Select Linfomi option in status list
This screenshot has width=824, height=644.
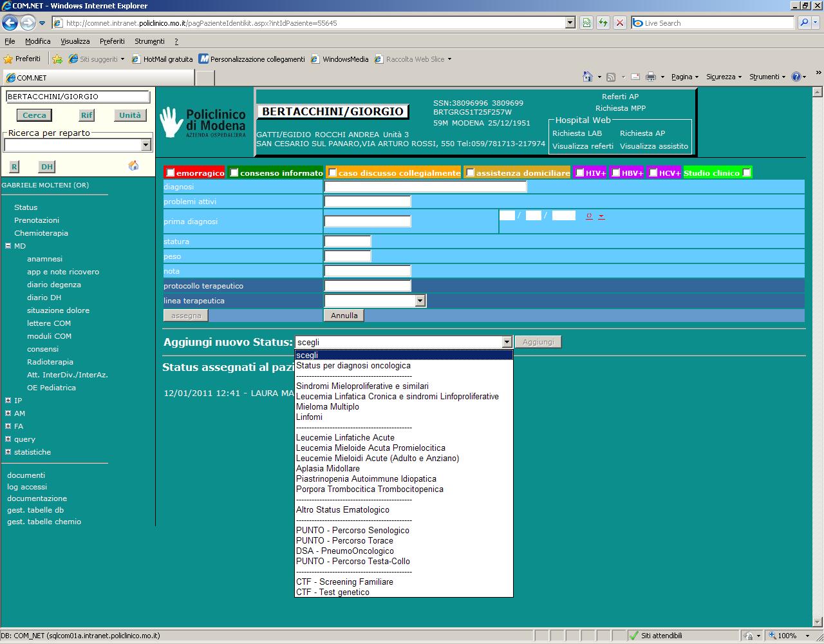[x=404, y=417]
